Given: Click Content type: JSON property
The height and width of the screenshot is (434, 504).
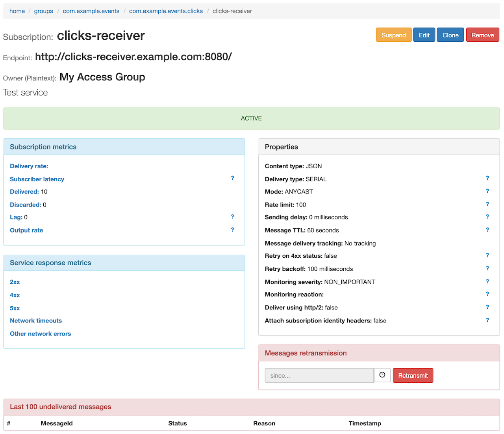Looking at the screenshot, I should (x=293, y=166).
